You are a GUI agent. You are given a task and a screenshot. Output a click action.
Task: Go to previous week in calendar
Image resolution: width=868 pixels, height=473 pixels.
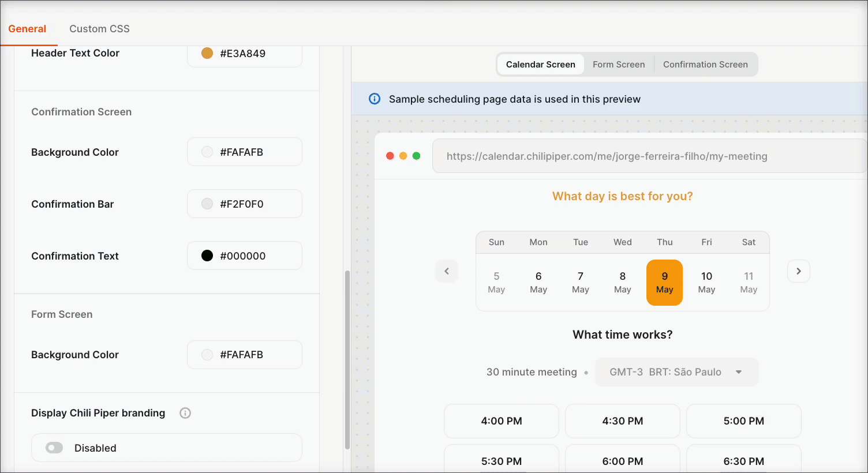(447, 271)
